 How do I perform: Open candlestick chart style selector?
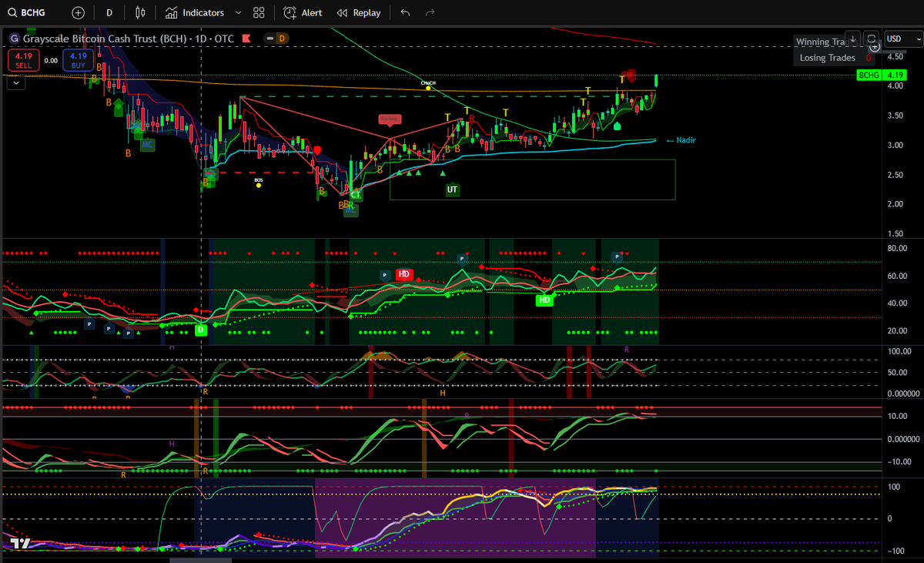click(139, 12)
